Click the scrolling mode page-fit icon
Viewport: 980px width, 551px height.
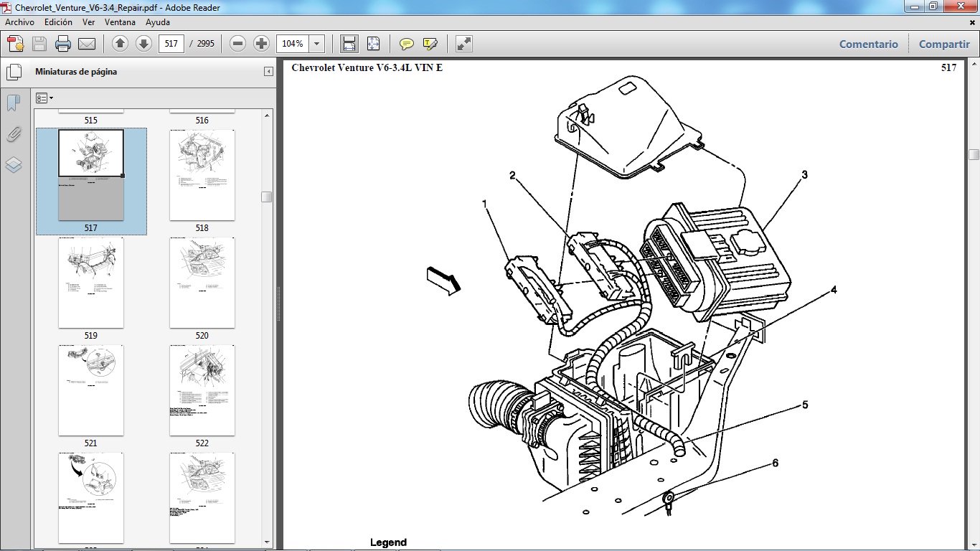(349, 44)
